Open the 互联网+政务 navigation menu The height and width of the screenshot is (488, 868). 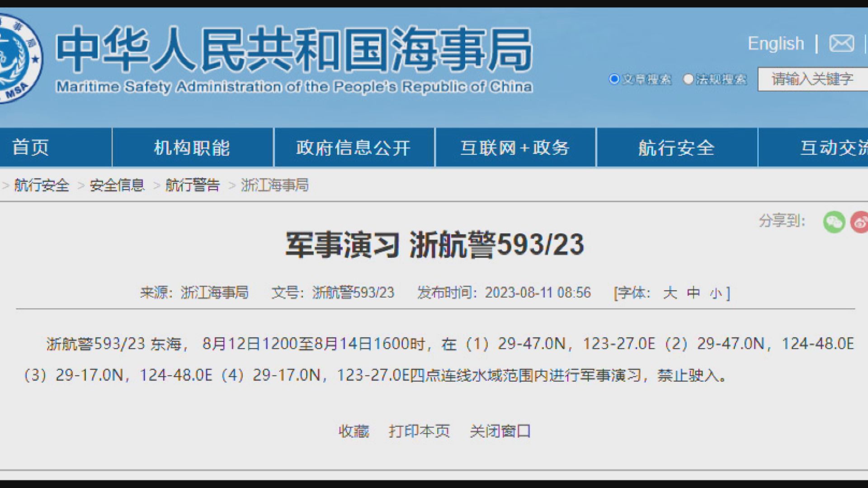pos(515,147)
